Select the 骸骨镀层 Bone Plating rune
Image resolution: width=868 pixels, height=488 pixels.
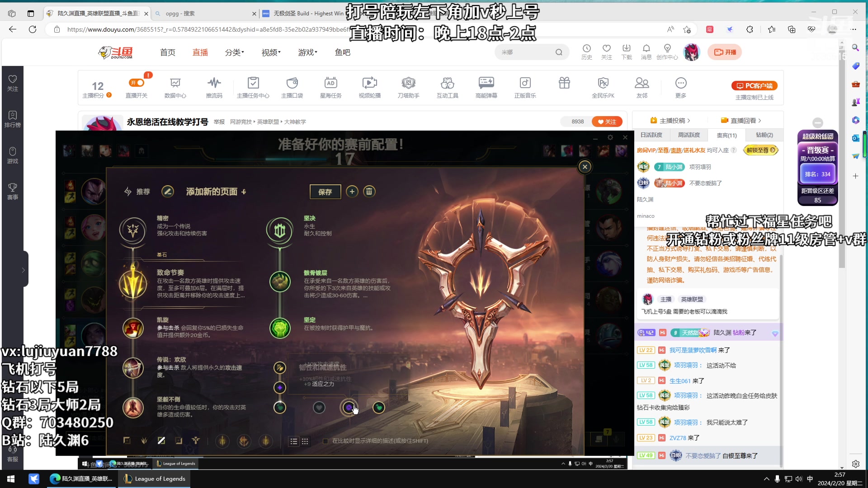pyautogui.click(x=280, y=282)
